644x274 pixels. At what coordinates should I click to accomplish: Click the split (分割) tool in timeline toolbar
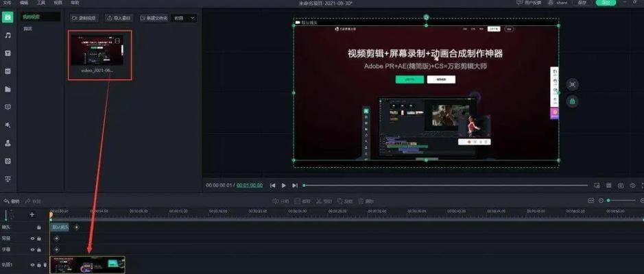click(x=281, y=201)
